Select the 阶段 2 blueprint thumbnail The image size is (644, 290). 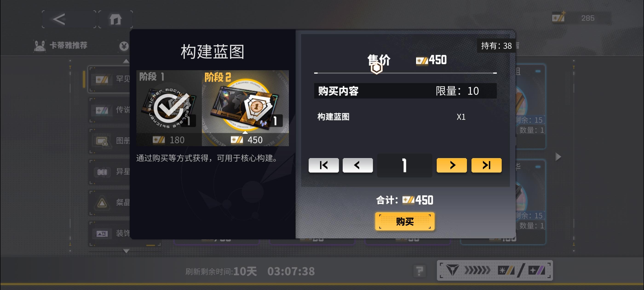(x=245, y=108)
